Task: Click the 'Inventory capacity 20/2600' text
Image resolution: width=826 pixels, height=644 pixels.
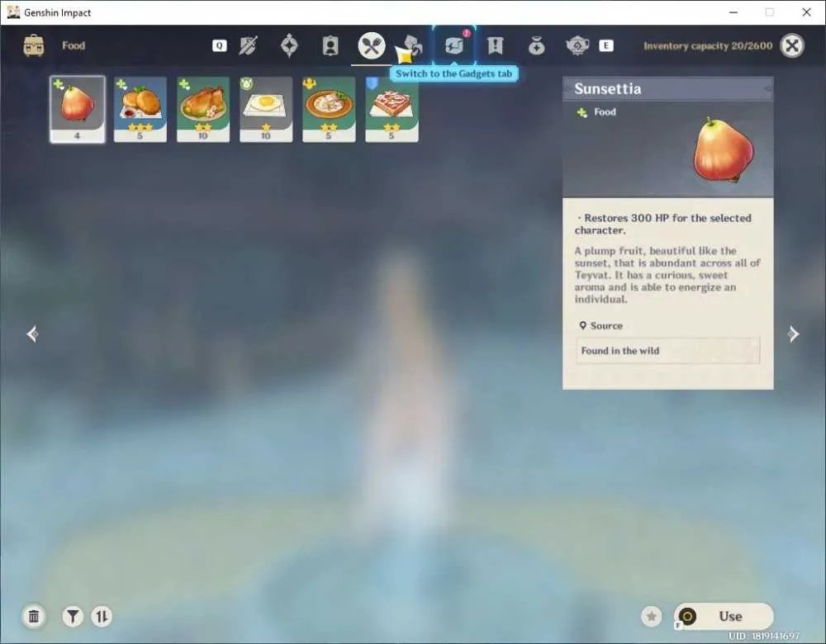Action: pos(708,45)
